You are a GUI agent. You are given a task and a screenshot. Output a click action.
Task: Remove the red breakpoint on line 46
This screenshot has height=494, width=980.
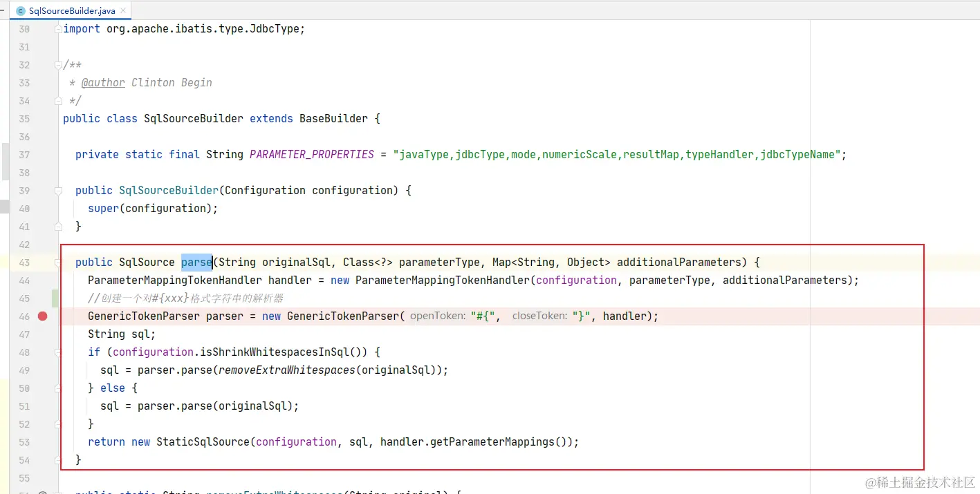tap(43, 316)
